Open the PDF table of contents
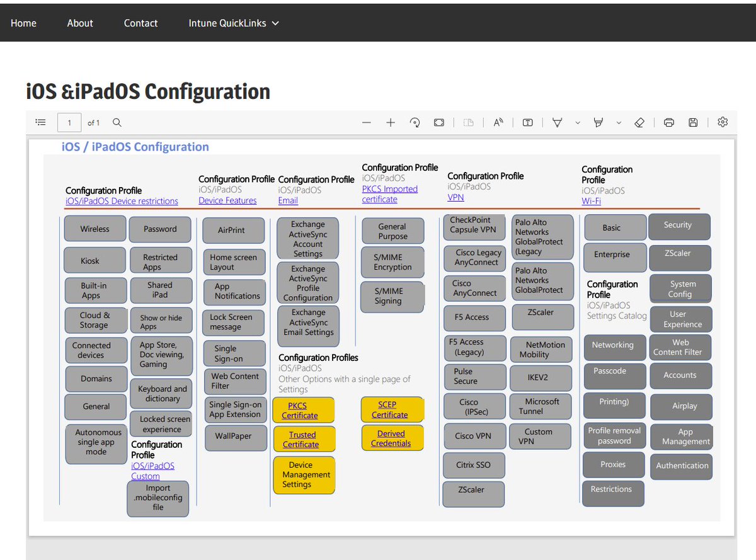 point(41,123)
